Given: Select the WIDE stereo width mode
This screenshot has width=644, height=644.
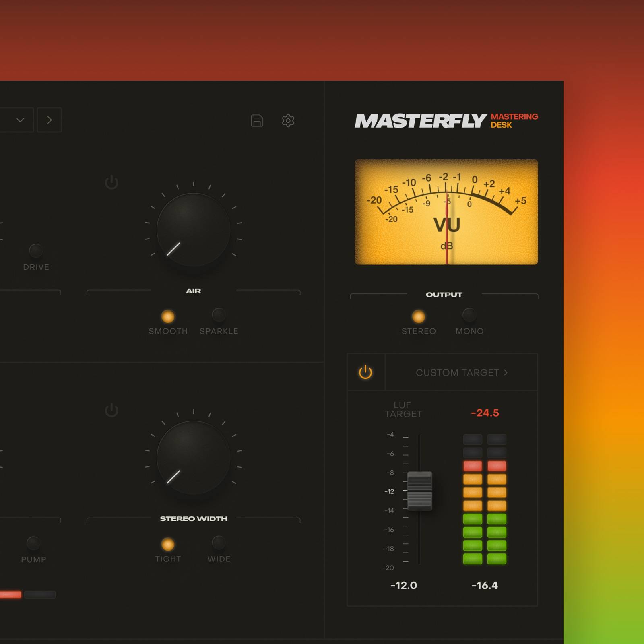Looking at the screenshot, I should pos(219,543).
